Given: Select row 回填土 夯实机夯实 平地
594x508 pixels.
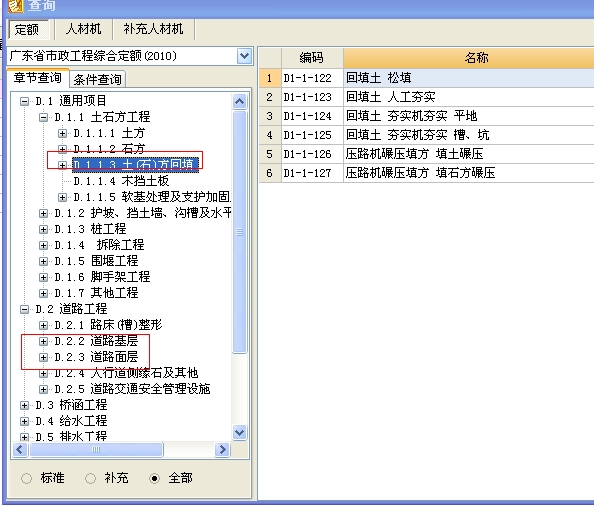Looking at the screenshot, I should click(x=427, y=116).
